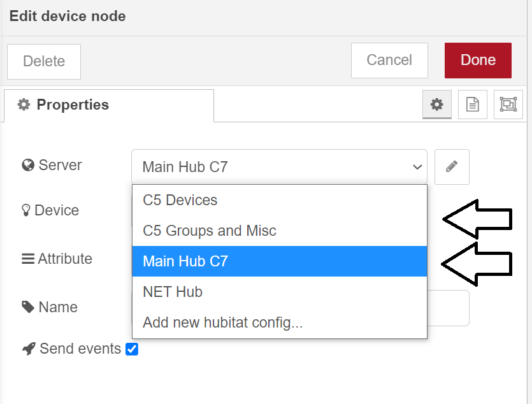Edit server config with pencil icon

(452, 167)
